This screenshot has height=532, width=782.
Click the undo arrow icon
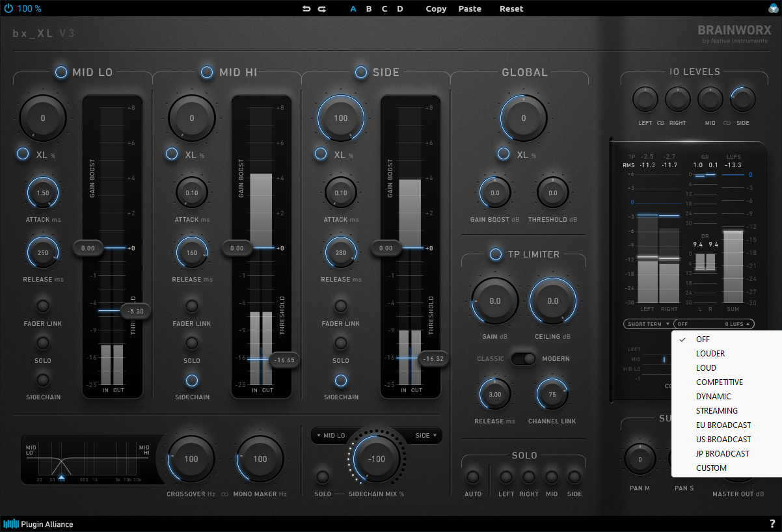tap(306, 8)
